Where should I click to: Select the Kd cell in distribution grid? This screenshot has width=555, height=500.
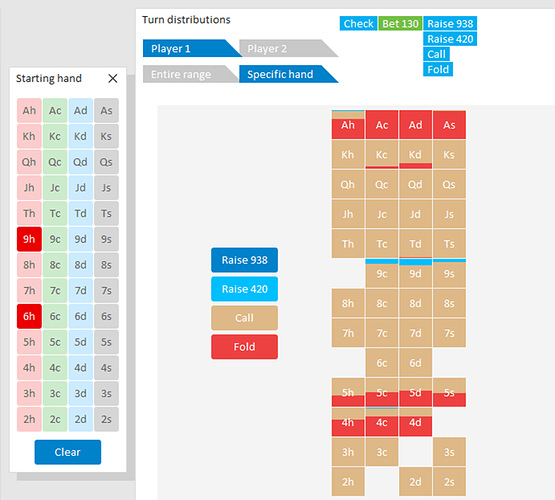pos(415,154)
